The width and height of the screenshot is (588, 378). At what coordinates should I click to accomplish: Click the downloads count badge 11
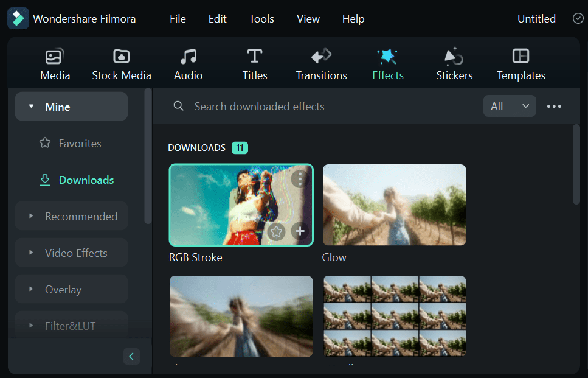(x=240, y=148)
